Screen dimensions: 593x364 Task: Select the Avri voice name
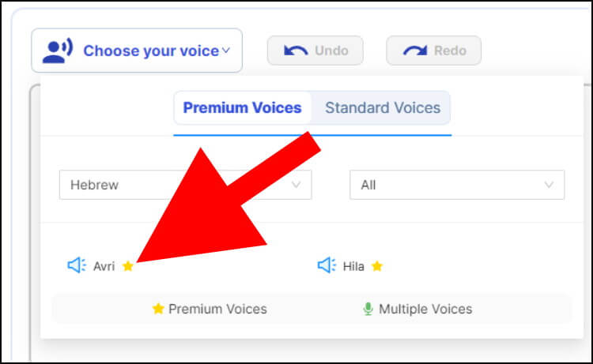pyautogui.click(x=104, y=266)
